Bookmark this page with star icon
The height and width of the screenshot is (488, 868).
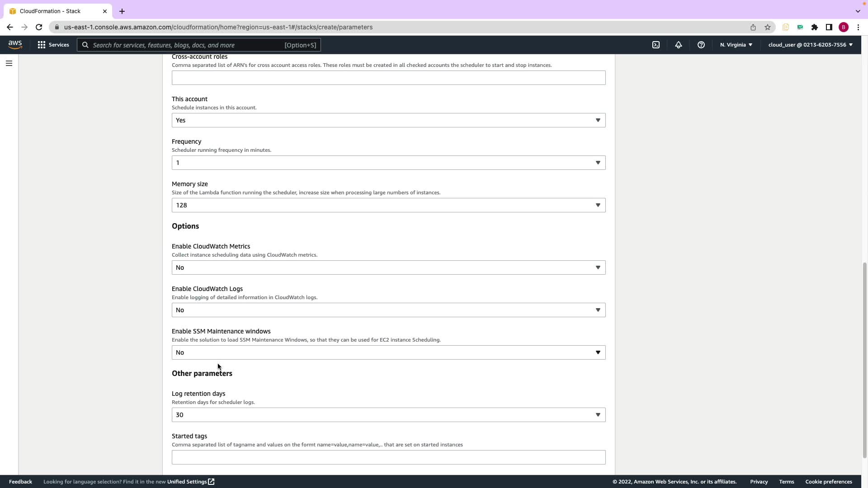(x=768, y=27)
